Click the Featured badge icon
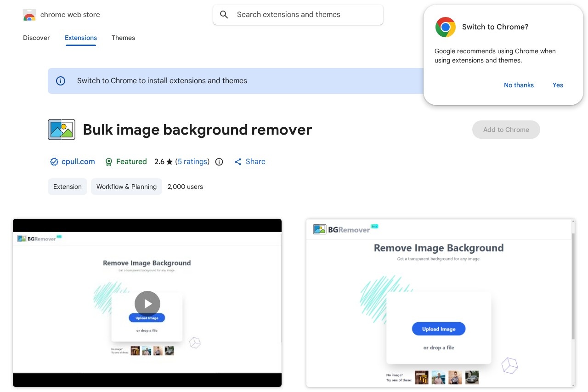 coord(109,161)
